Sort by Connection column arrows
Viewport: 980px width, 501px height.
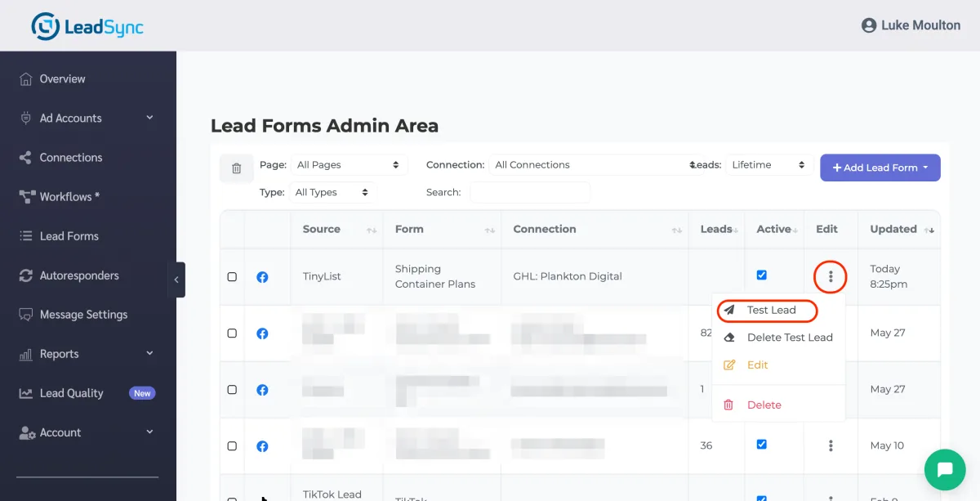click(x=677, y=230)
